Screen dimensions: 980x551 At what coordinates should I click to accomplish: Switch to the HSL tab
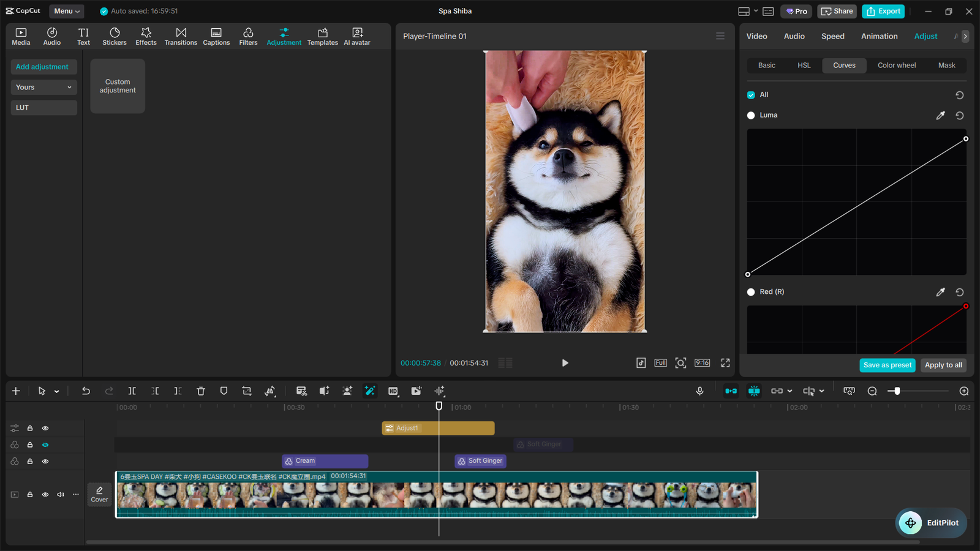(x=804, y=65)
